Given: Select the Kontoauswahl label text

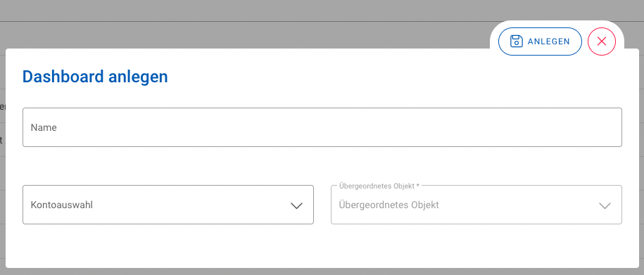Looking at the screenshot, I should [62, 205].
